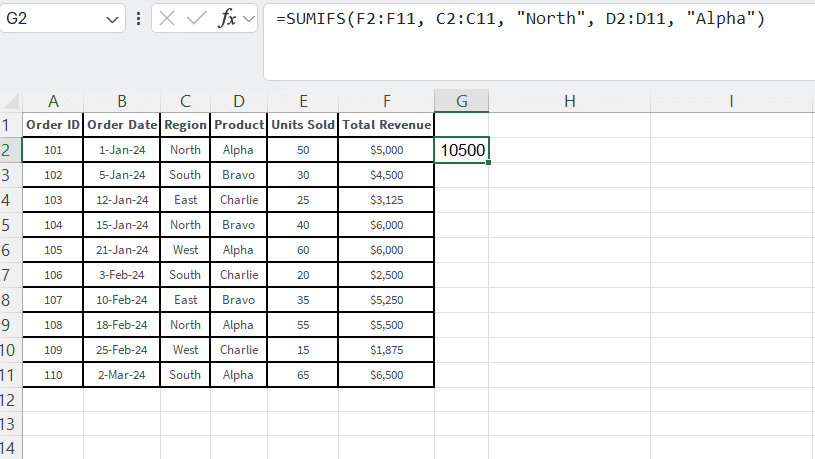Select the date cell 3-Feb-24

tap(122, 275)
